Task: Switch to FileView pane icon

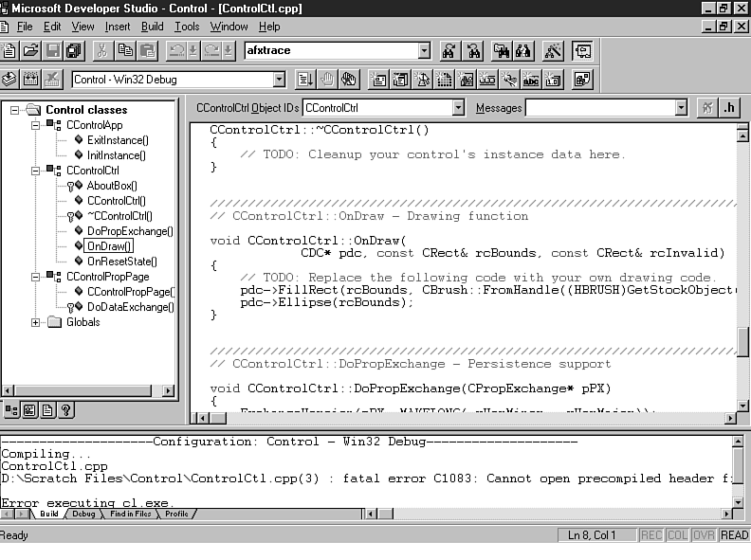Action: 47,410
